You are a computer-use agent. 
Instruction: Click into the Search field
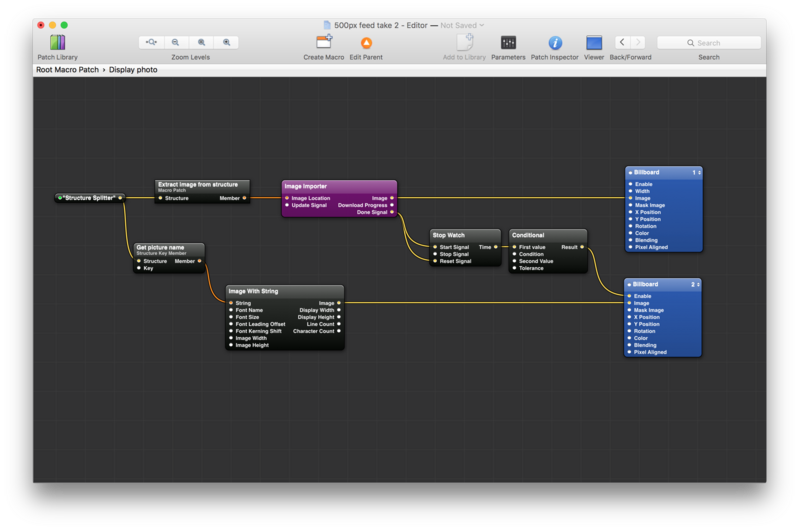point(709,43)
